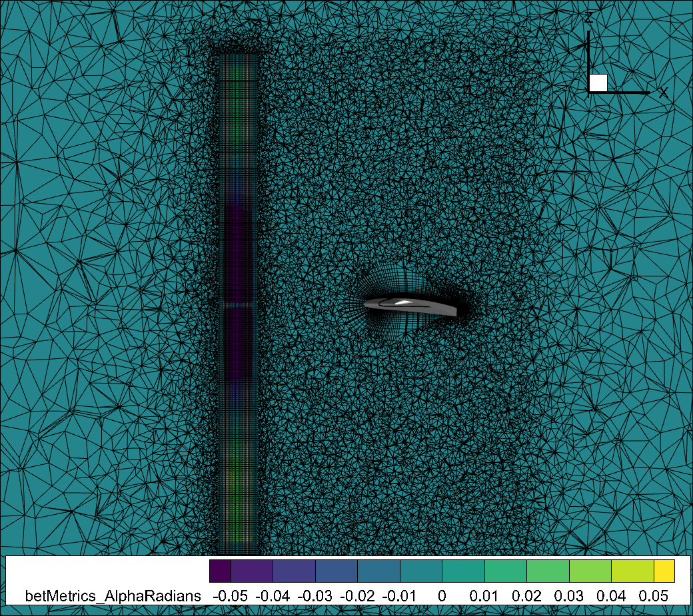Click the white highlight on the airfoil
The width and height of the screenshot is (693, 616).
point(402,303)
